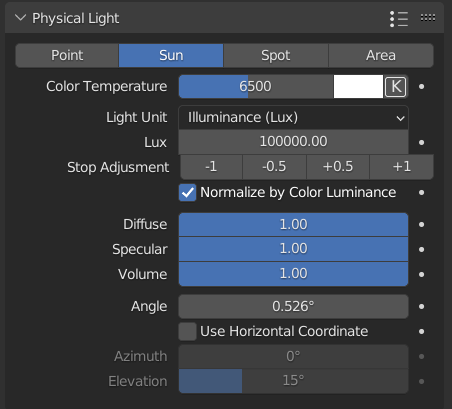
Task: Apply +0.5 stop adjustment
Action: [x=338, y=166]
